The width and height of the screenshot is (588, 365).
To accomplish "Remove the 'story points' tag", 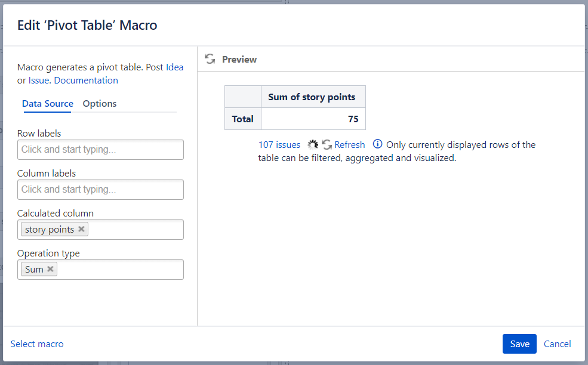I will point(82,229).
